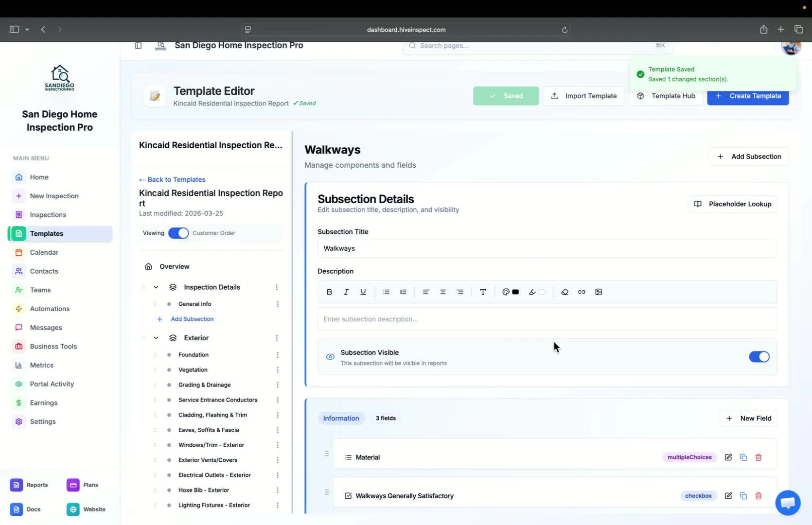Open browser sidebar dropdown arrow
The image size is (812, 525).
click(27, 30)
